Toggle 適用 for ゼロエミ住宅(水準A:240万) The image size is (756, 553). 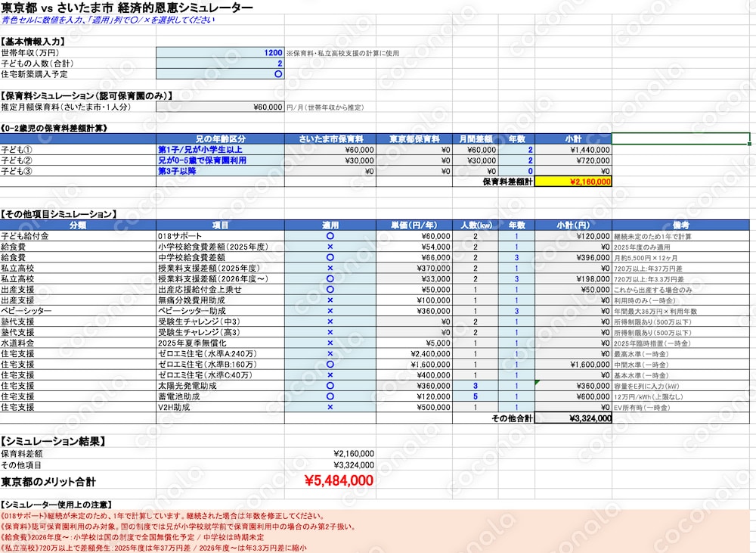click(x=330, y=353)
